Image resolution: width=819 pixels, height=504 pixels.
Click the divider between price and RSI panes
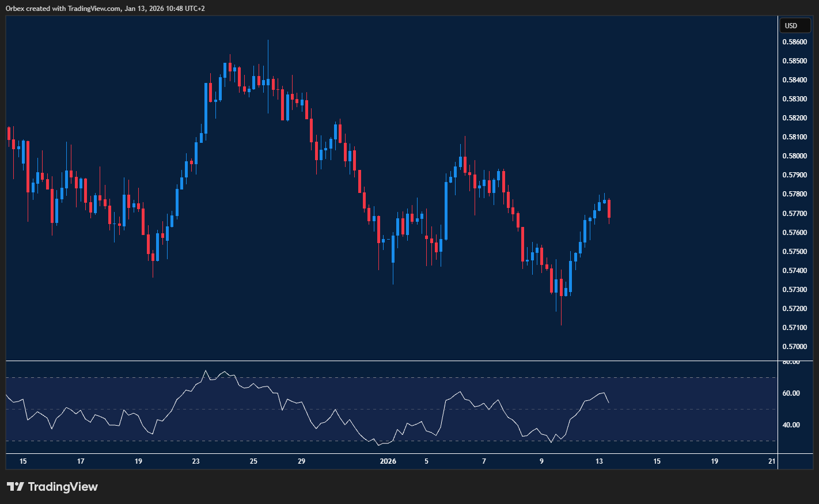click(x=392, y=361)
